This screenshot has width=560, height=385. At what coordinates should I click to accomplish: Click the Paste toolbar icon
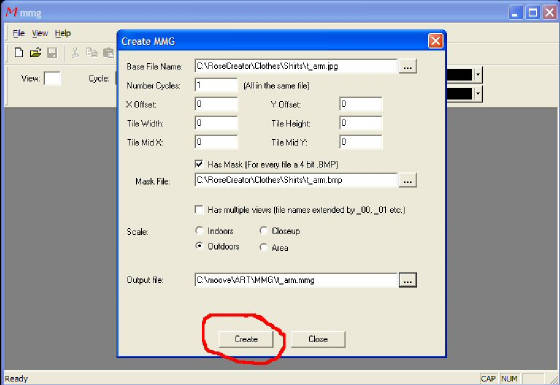coord(108,53)
